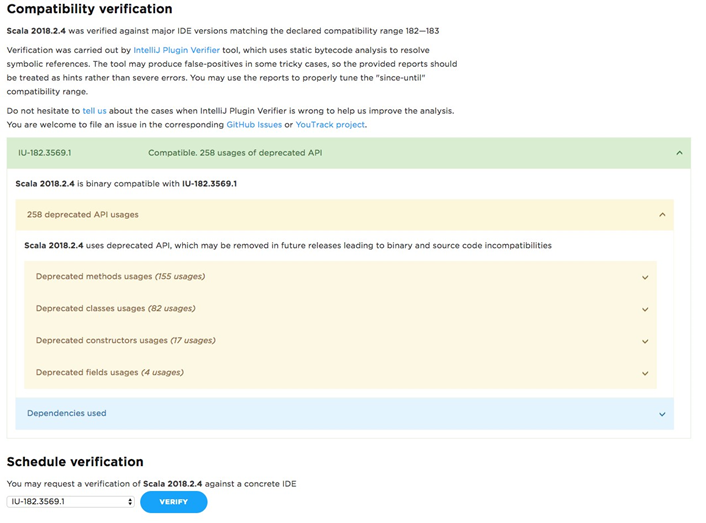This screenshot has height=523, width=706.
Task: Click the Dependencies used section label
Action: (67, 413)
